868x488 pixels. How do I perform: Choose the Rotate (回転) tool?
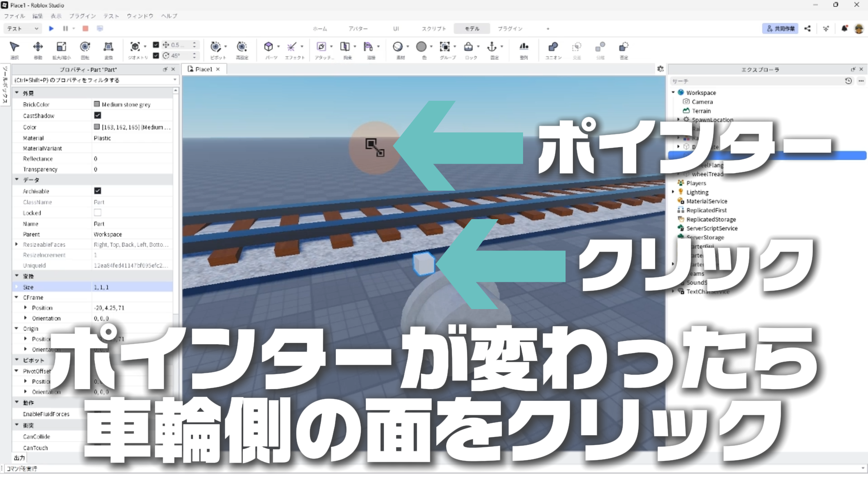tap(85, 47)
